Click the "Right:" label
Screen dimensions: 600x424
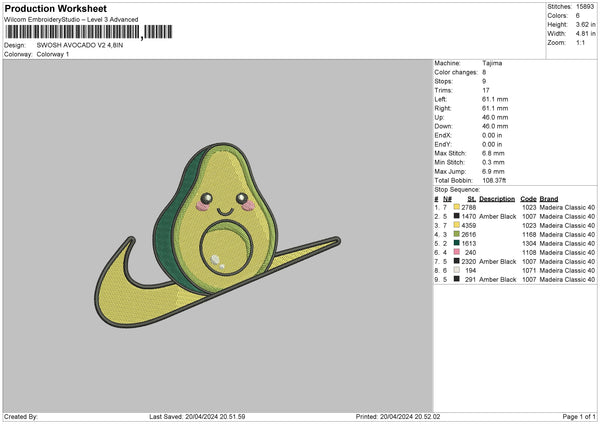point(443,108)
